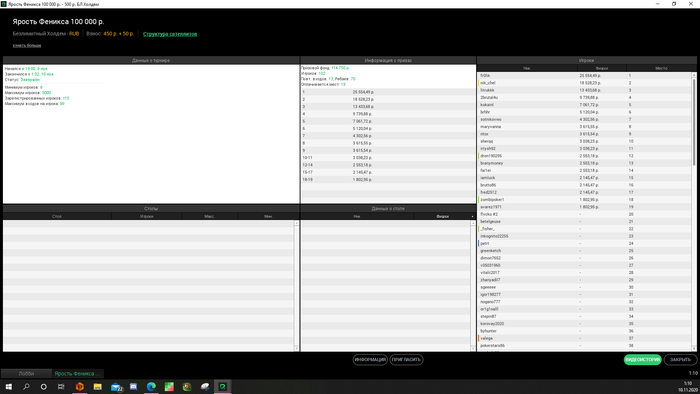
Task: Select player vitalii2017 row
Action: (x=584, y=273)
